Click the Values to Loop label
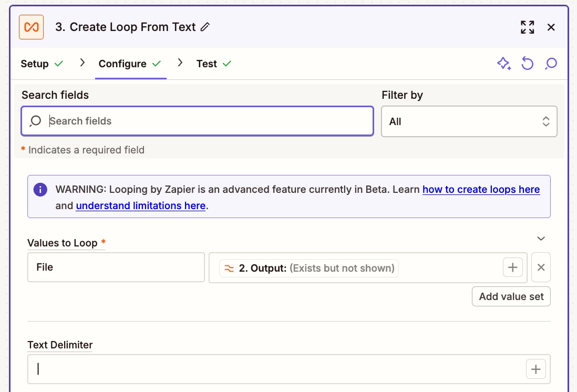Viewport: 577px width, 392px height. (62, 243)
